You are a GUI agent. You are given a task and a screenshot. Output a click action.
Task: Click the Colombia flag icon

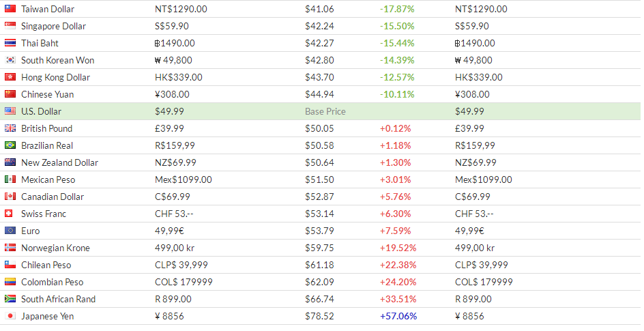click(x=10, y=282)
